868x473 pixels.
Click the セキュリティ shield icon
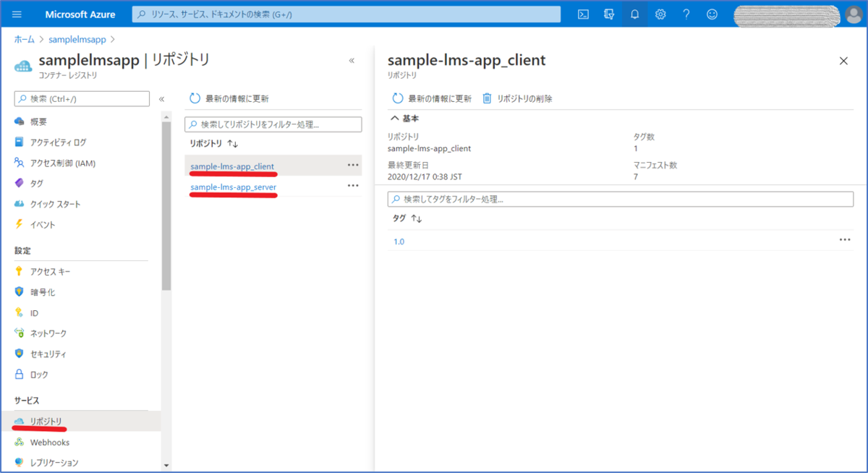click(x=20, y=354)
